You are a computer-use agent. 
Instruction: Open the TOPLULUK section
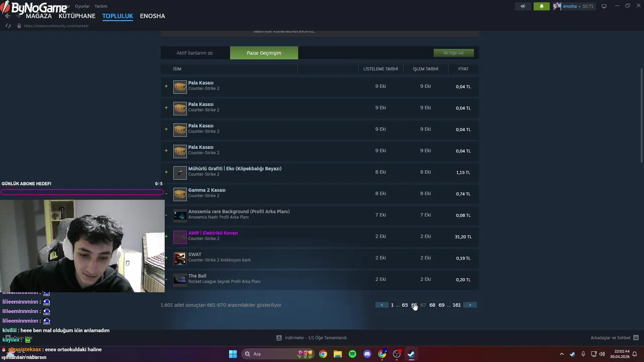118,16
